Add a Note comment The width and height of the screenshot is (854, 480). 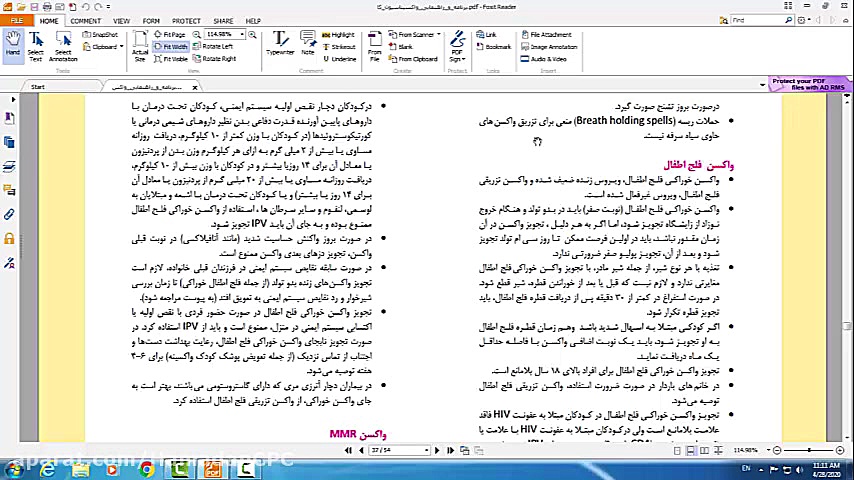tap(308, 44)
